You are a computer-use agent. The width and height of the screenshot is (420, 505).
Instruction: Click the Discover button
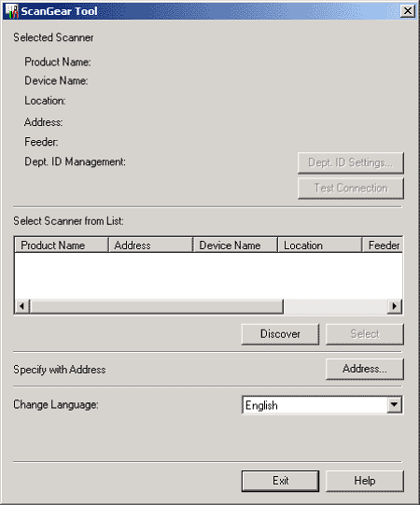(280, 334)
